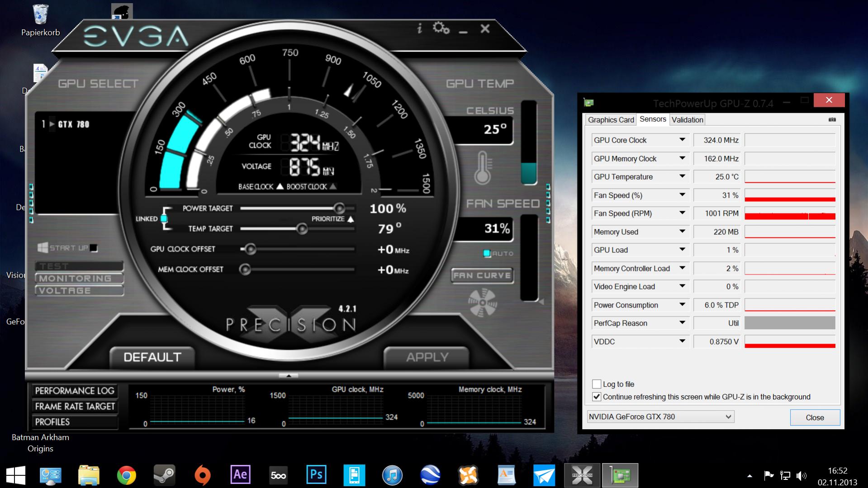Open Google Earth from taskbar
The image size is (868, 488).
point(430,475)
